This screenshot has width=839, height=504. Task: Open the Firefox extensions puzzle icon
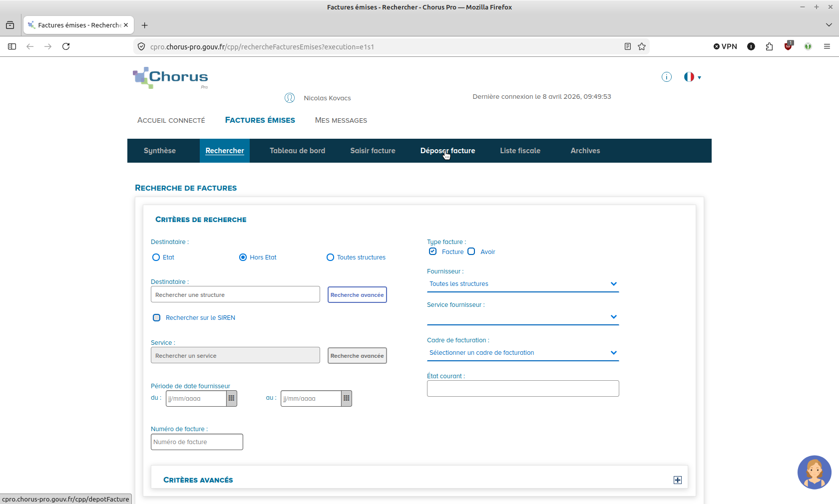[x=769, y=46]
